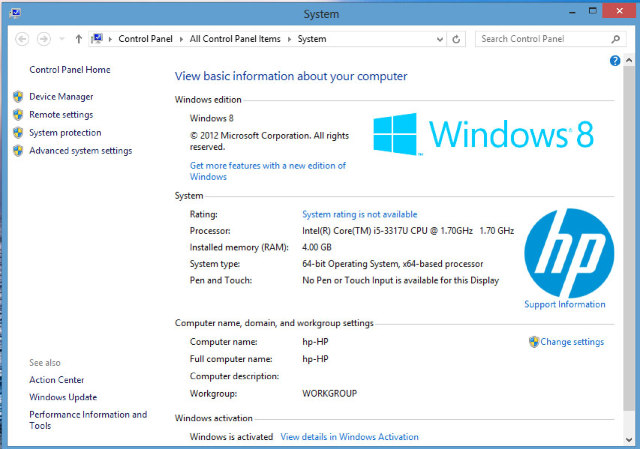Click System rating is not available link
The width and height of the screenshot is (640, 449).
[x=359, y=214]
